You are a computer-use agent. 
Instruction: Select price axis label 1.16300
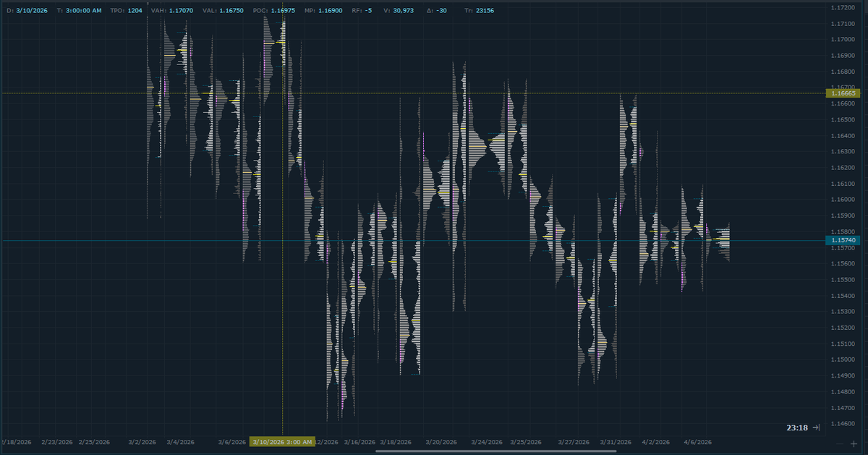[x=844, y=151]
